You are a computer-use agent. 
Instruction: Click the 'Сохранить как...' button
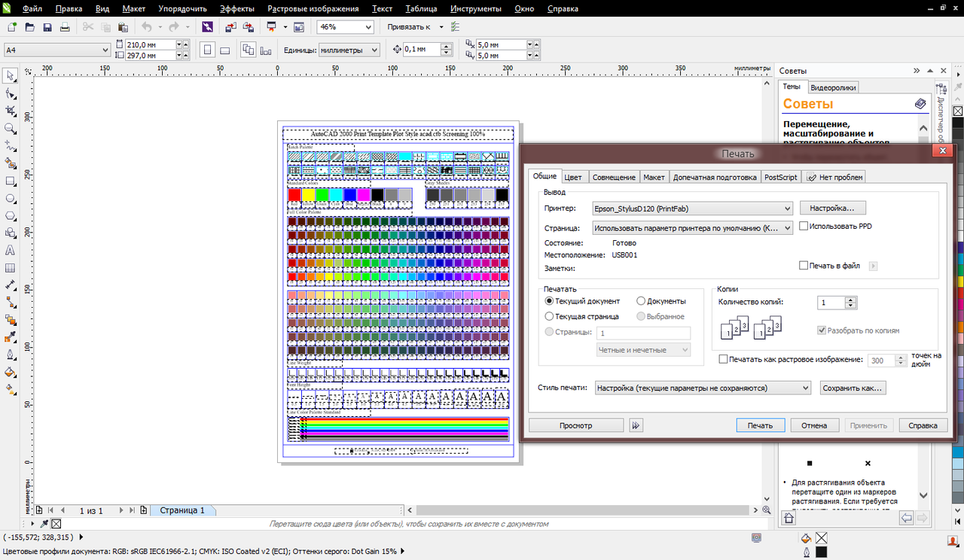[x=852, y=388]
